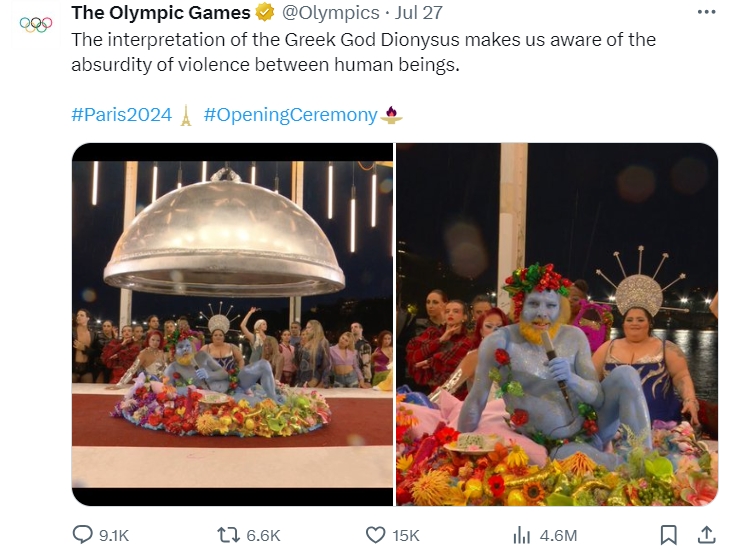The height and width of the screenshot is (554, 730).
Task: Click the 6.6K reposts count
Action: tap(263, 536)
